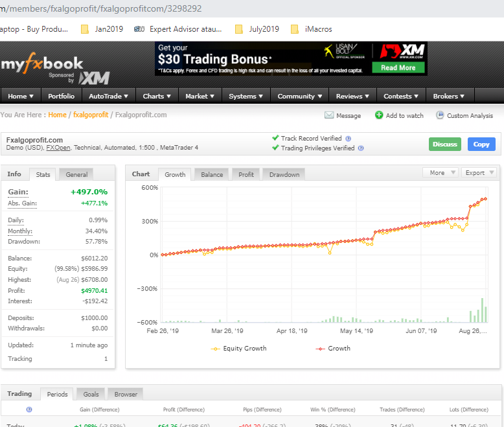504x427 pixels.
Task: Select the General info tab
Action: coord(76,174)
